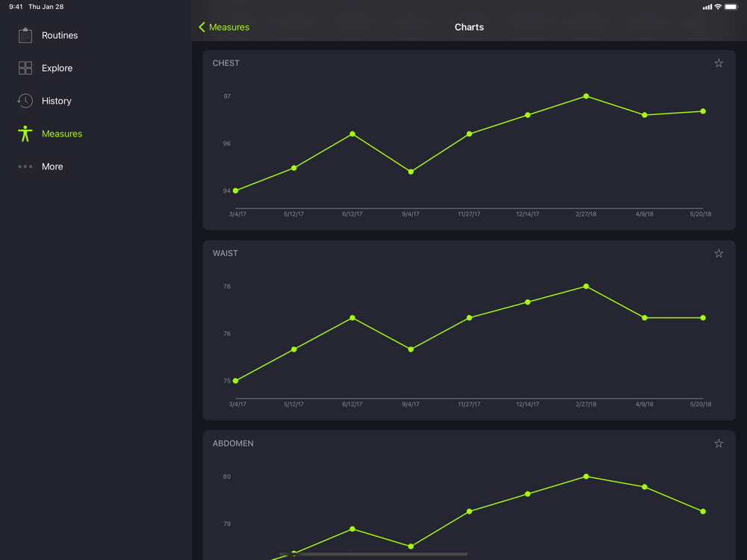Select last Abdomen data point on right
This screenshot has height=560, width=747.
point(703,511)
